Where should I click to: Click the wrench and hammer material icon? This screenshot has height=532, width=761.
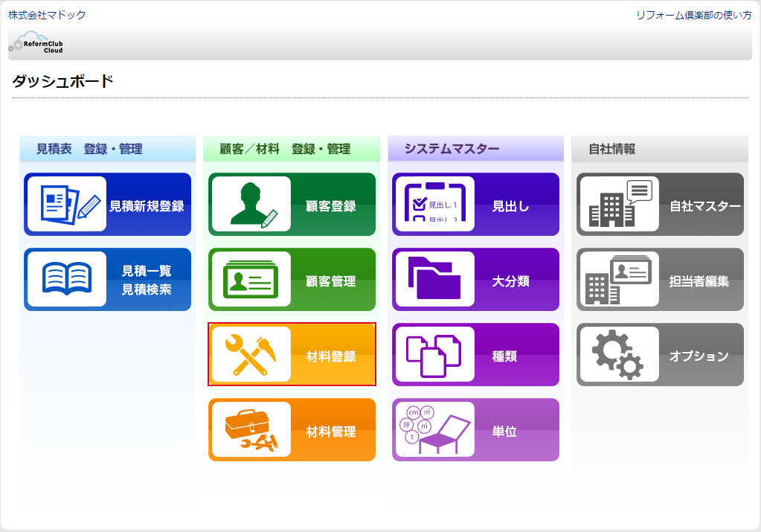click(251, 354)
